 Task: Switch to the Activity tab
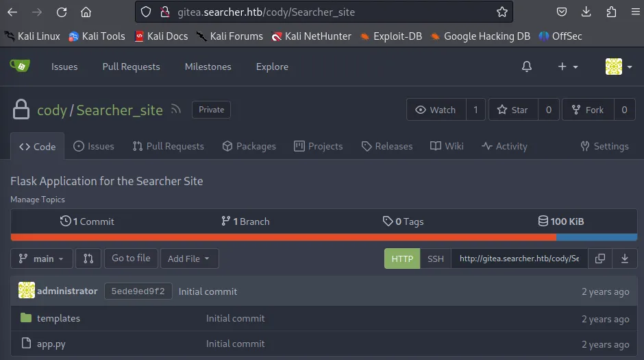coord(504,146)
